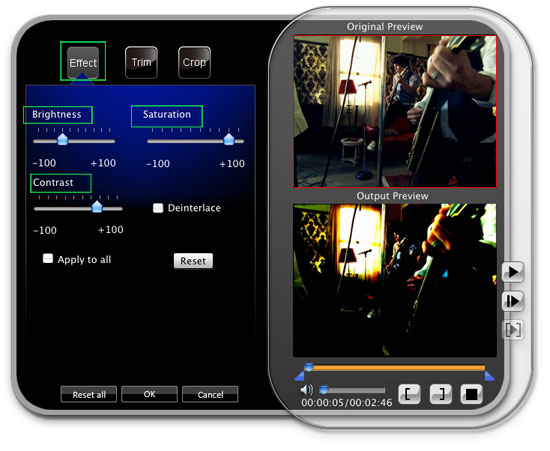Click the right blue trim end marker
This screenshot has height=451, width=550.
click(x=489, y=376)
